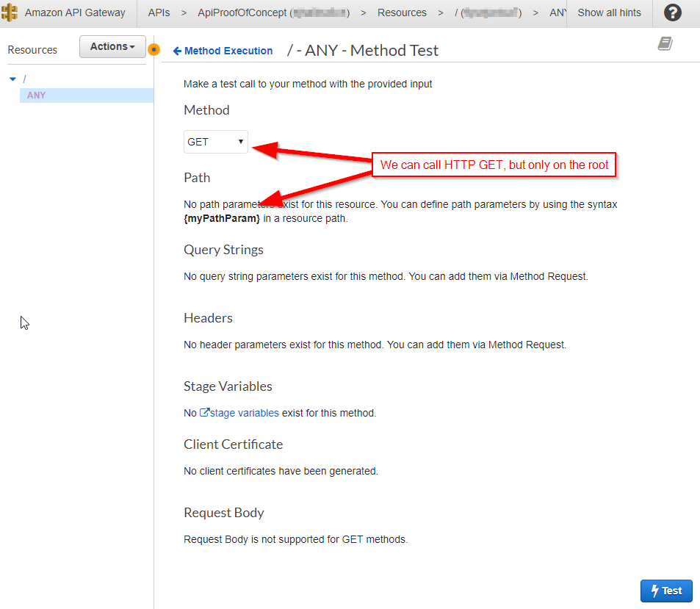
Task: Click Show all hints
Action: (x=609, y=12)
